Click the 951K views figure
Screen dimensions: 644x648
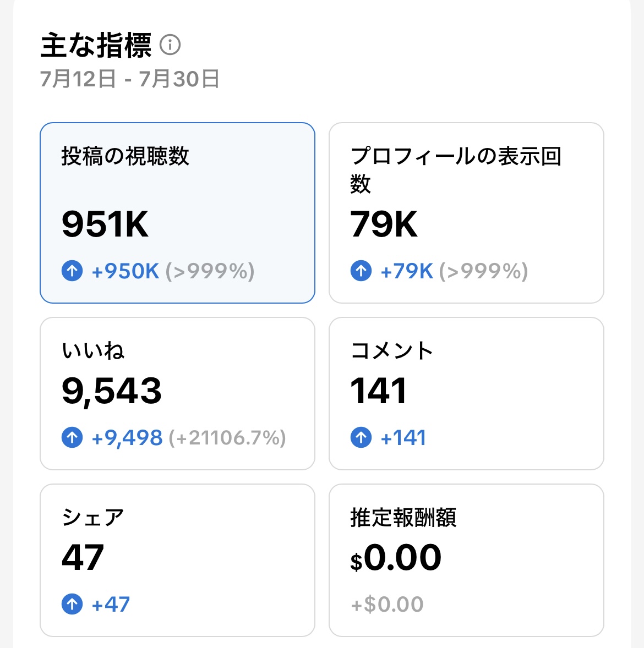click(105, 224)
